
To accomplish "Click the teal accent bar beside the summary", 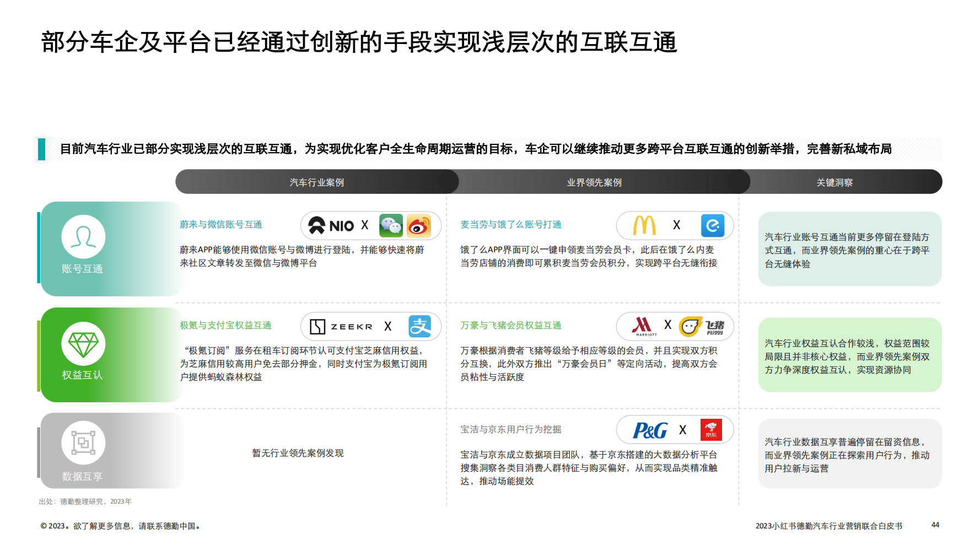I will [41, 149].
